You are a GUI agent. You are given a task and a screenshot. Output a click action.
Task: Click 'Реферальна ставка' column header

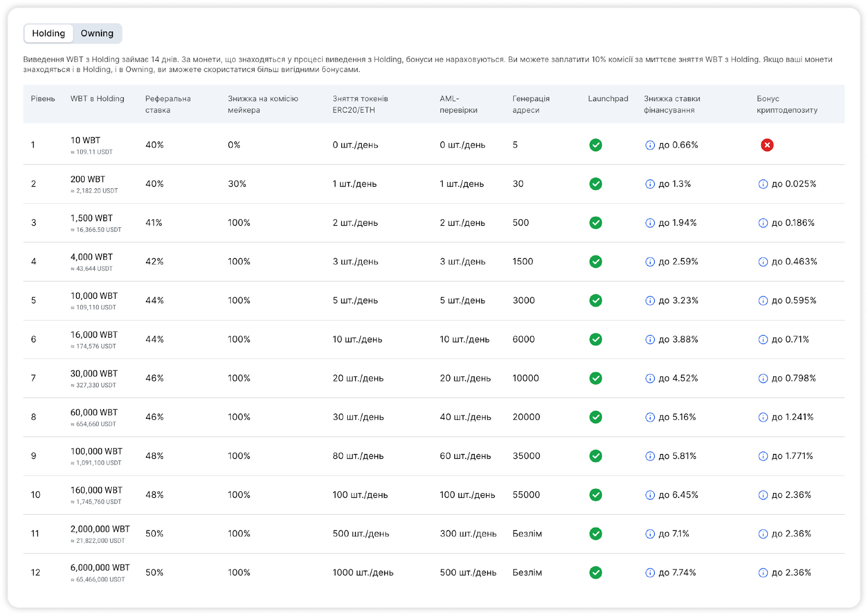pos(168,104)
